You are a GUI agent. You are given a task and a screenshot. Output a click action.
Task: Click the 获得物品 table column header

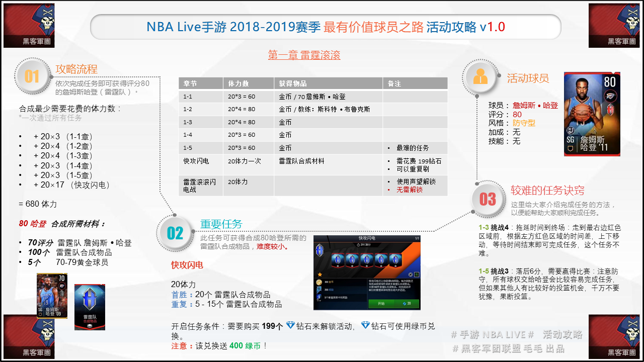[x=328, y=83]
